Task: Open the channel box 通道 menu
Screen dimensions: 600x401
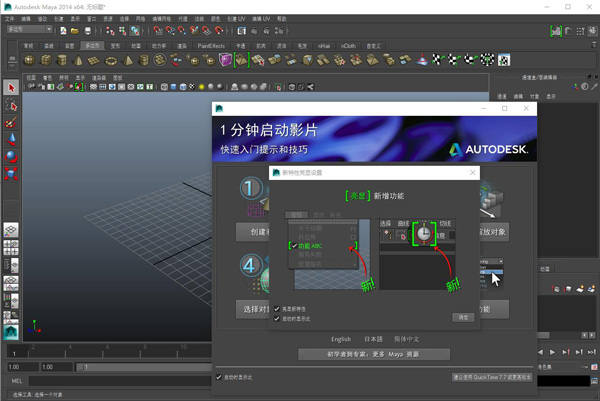Action: click(x=502, y=96)
